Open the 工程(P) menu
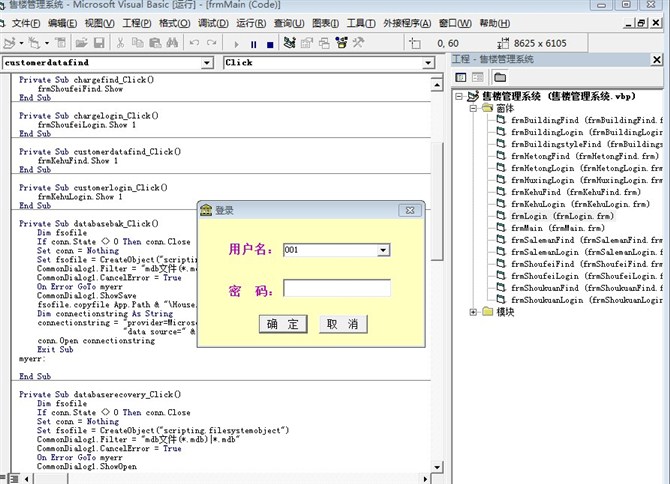The height and width of the screenshot is (484, 670). 137,23
